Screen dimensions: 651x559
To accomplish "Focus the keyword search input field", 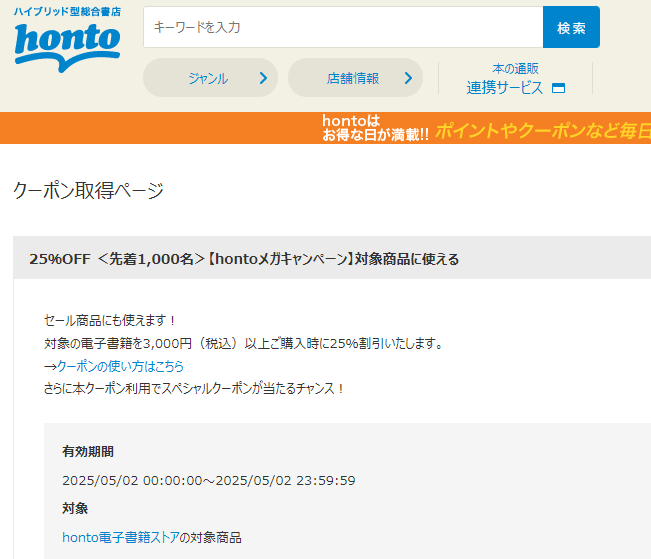I will pyautogui.click(x=343, y=27).
